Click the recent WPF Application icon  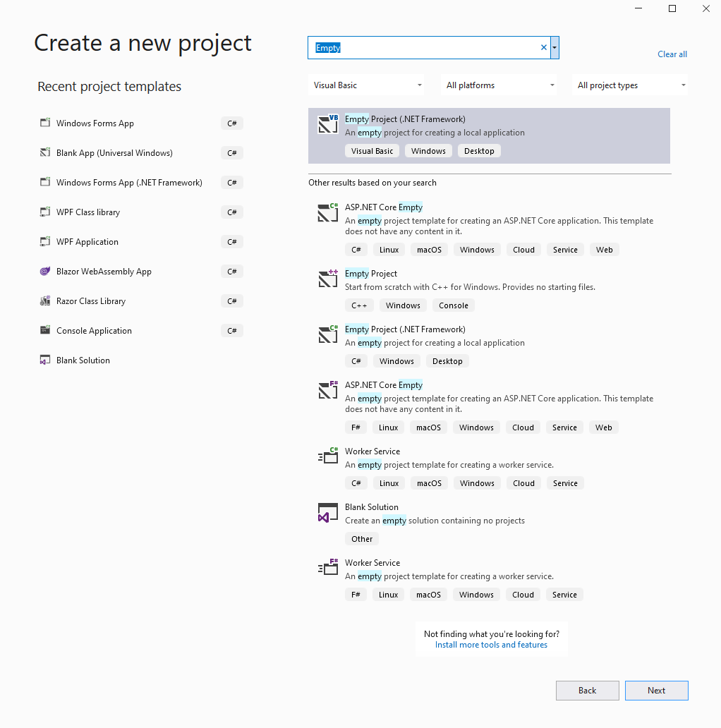pyautogui.click(x=45, y=242)
